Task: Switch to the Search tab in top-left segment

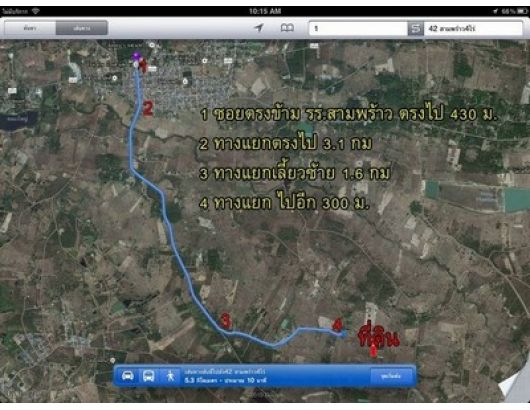Action: point(30,28)
